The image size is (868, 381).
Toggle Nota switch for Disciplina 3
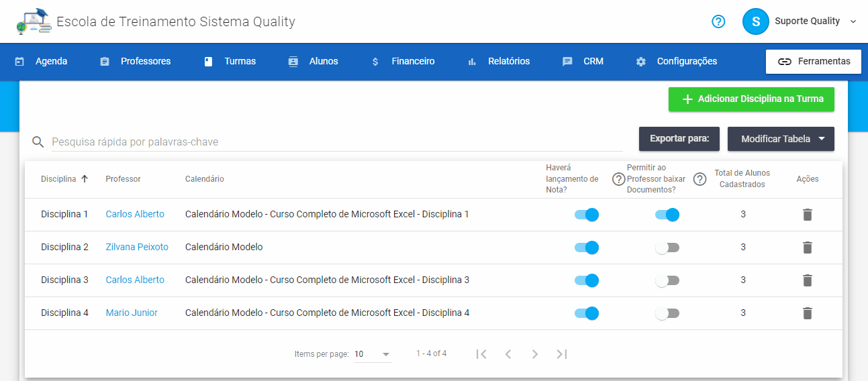[x=587, y=280]
